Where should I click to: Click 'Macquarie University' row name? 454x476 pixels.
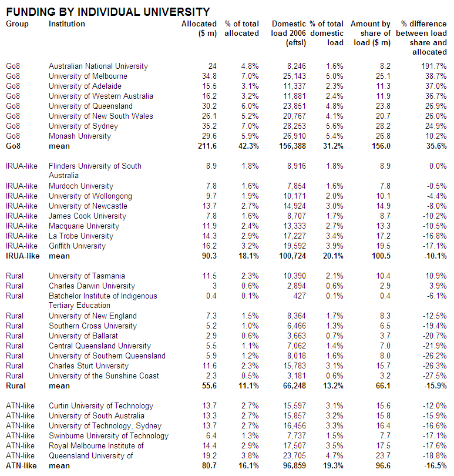tap(84, 226)
